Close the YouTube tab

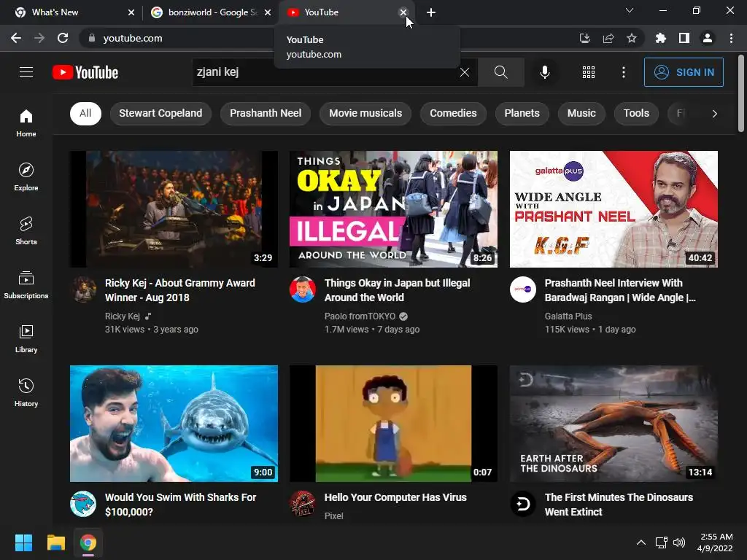[403, 12]
